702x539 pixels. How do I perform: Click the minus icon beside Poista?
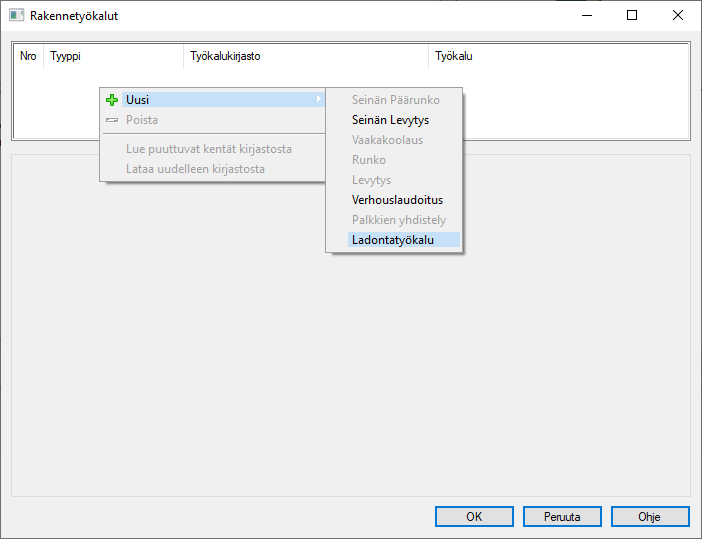112,120
